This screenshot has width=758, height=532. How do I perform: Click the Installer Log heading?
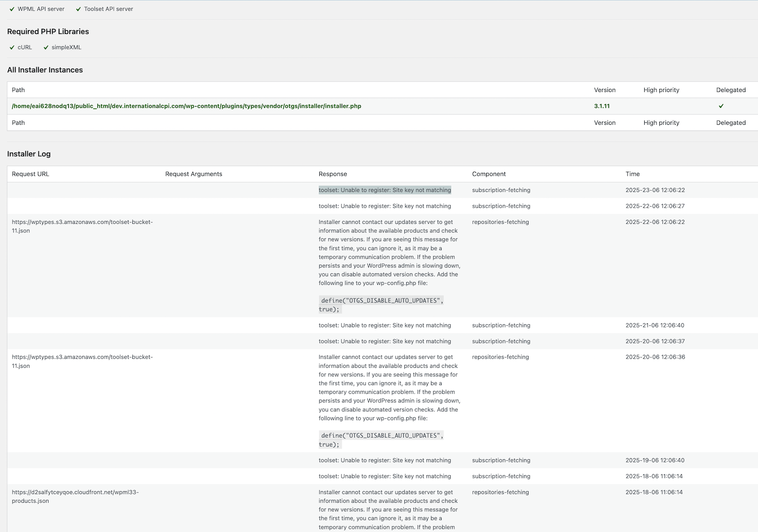pyautogui.click(x=29, y=154)
